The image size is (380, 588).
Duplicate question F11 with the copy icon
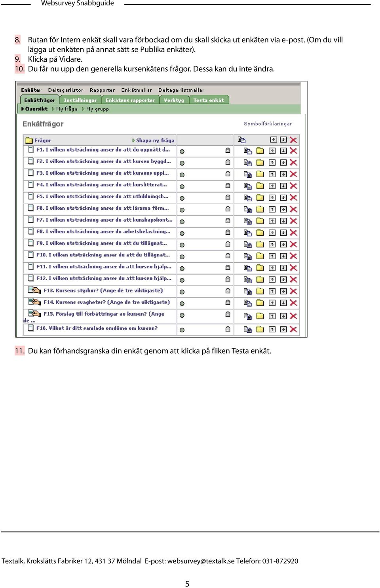coord(248,268)
